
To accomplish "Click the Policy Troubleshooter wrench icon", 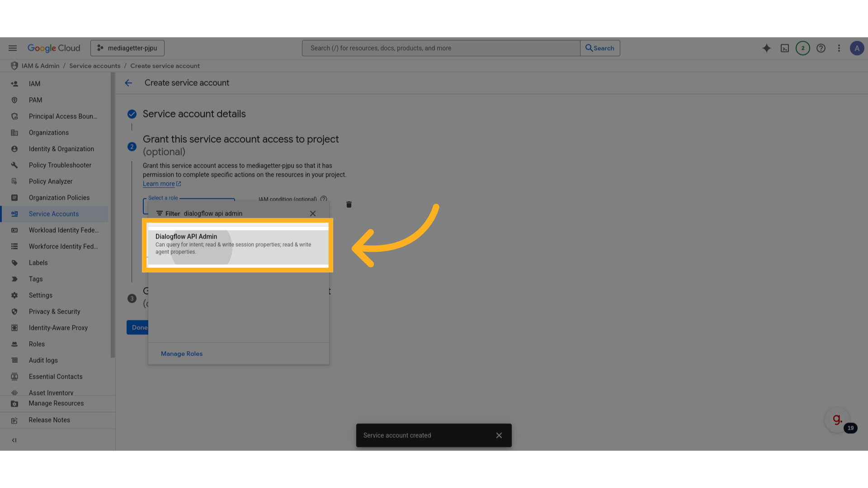I will pyautogui.click(x=14, y=165).
